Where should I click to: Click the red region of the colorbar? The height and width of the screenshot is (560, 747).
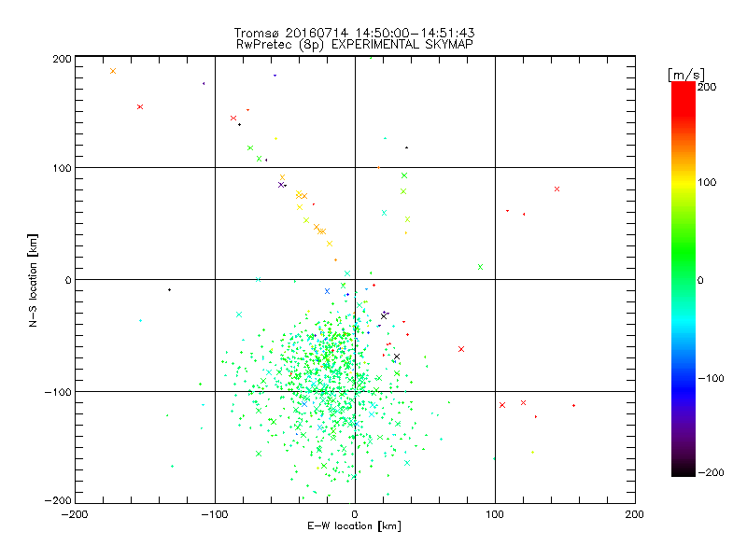pyautogui.click(x=684, y=98)
